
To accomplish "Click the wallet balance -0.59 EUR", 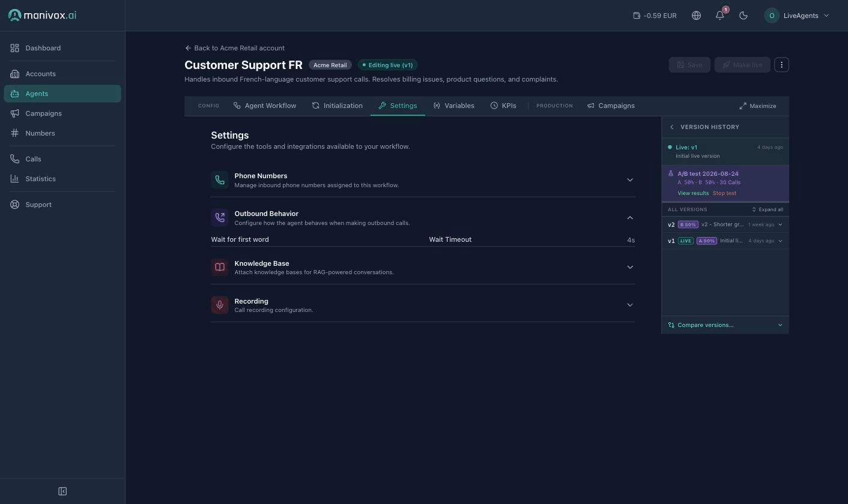I will [655, 16].
